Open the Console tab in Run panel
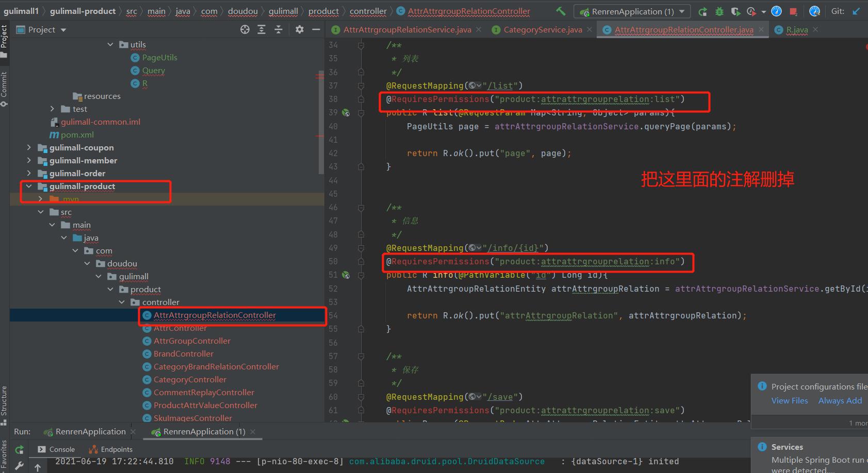Viewport: 868px width, 473px height. 57,449
